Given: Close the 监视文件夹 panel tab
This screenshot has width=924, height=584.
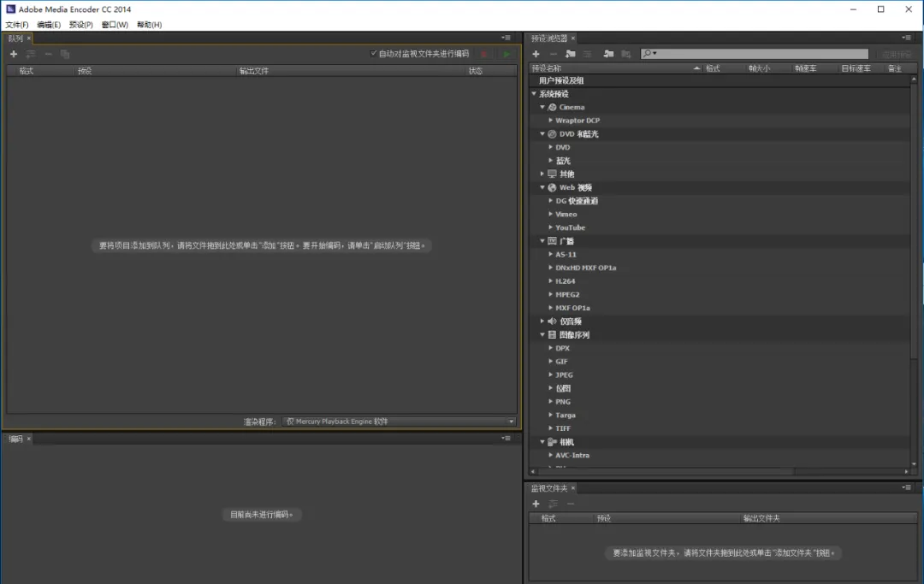Looking at the screenshot, I should [x=572, y=488].
